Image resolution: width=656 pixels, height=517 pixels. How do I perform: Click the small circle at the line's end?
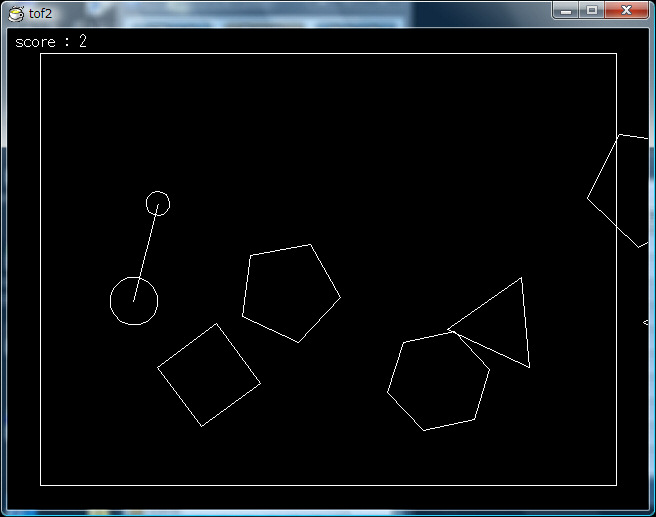[158, 204]
